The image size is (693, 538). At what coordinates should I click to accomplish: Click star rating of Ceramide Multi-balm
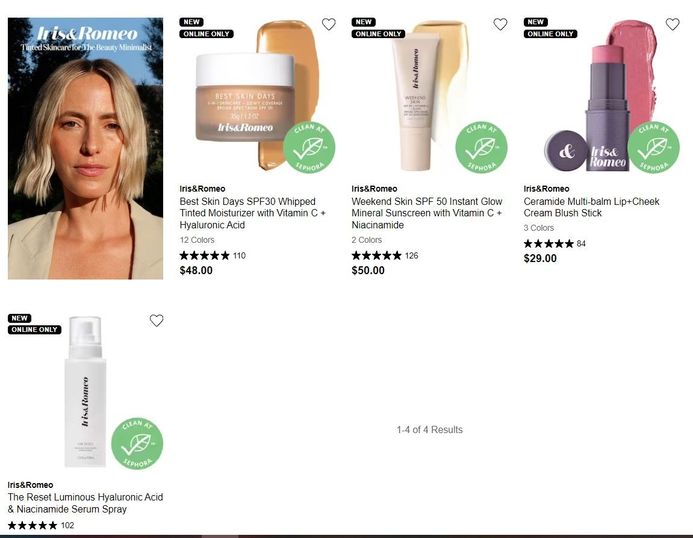point(548,244)
